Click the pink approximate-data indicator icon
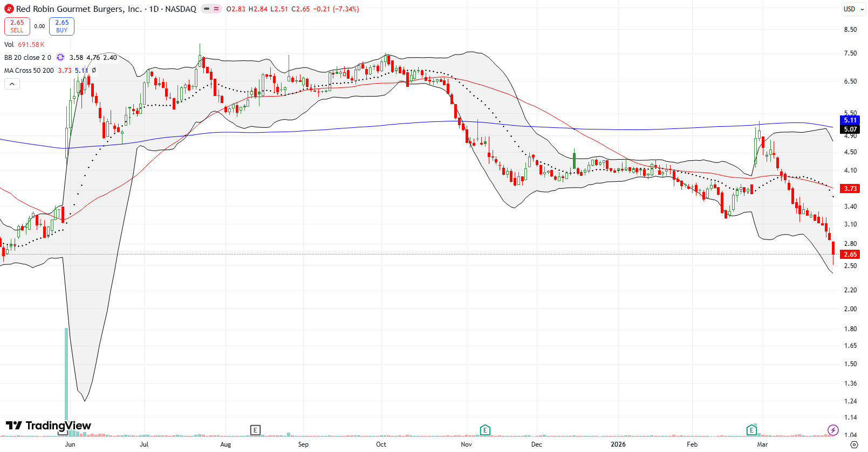868x452 pixels. point(216,9)
